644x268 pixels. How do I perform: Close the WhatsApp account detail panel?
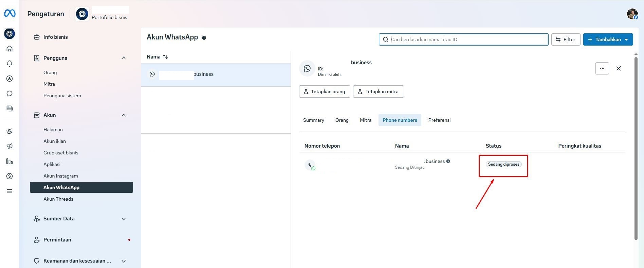(619, 68)
